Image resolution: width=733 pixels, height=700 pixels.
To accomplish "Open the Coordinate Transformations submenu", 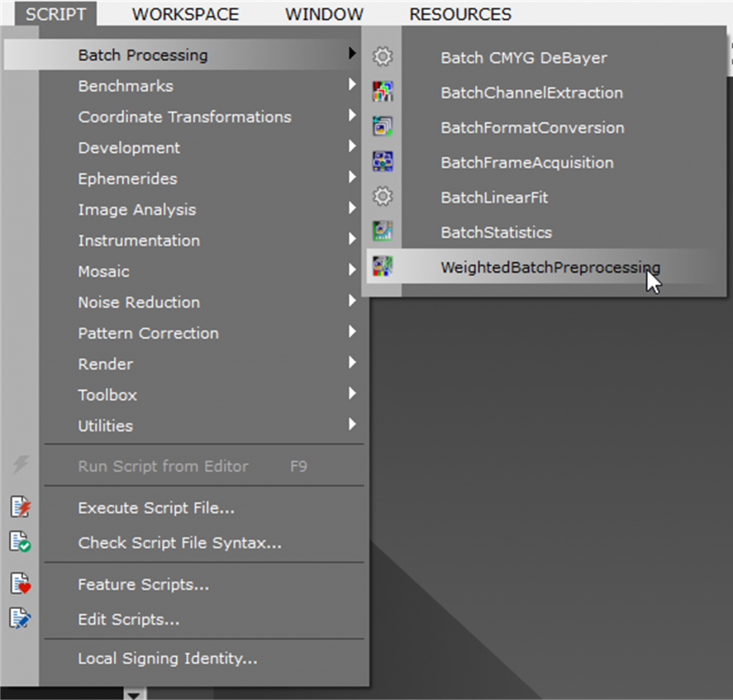I will point(185,117).
